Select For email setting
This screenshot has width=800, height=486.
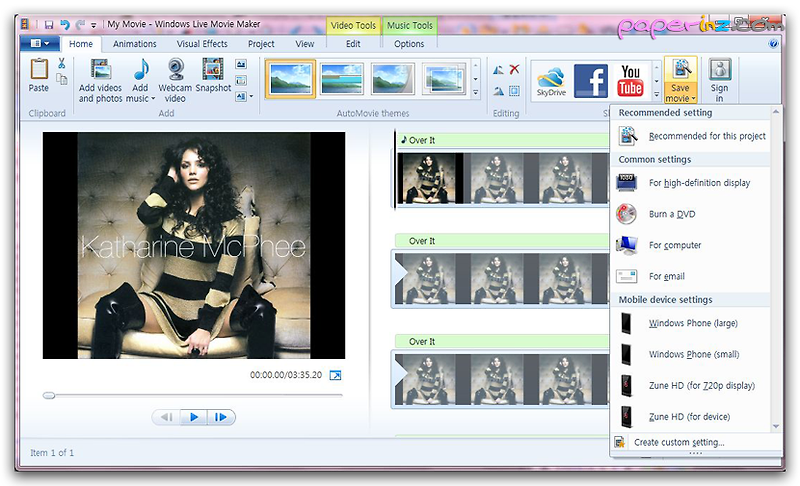tap(691, 276)
